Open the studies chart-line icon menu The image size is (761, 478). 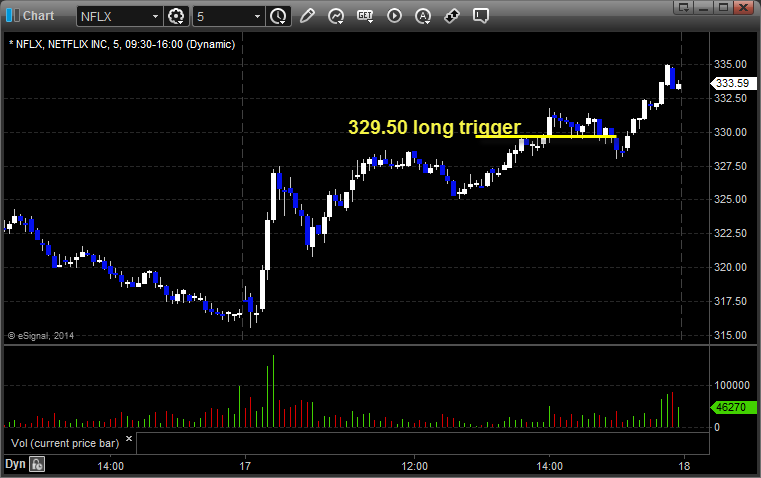pos(336,16)
